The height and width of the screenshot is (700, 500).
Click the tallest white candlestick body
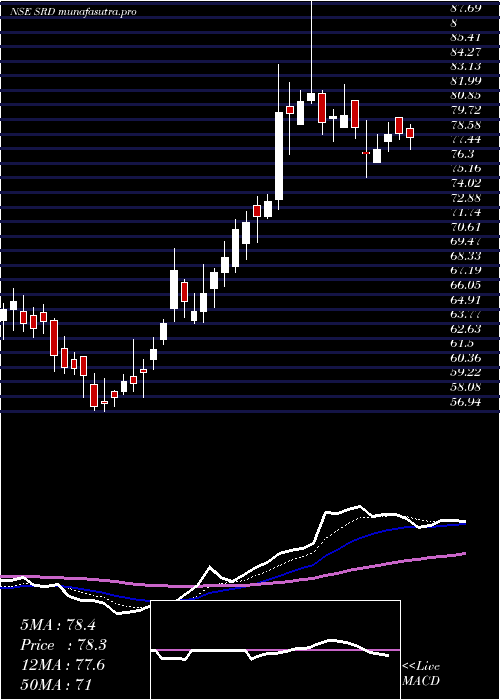pyautogui.click(x=279, y=156)
